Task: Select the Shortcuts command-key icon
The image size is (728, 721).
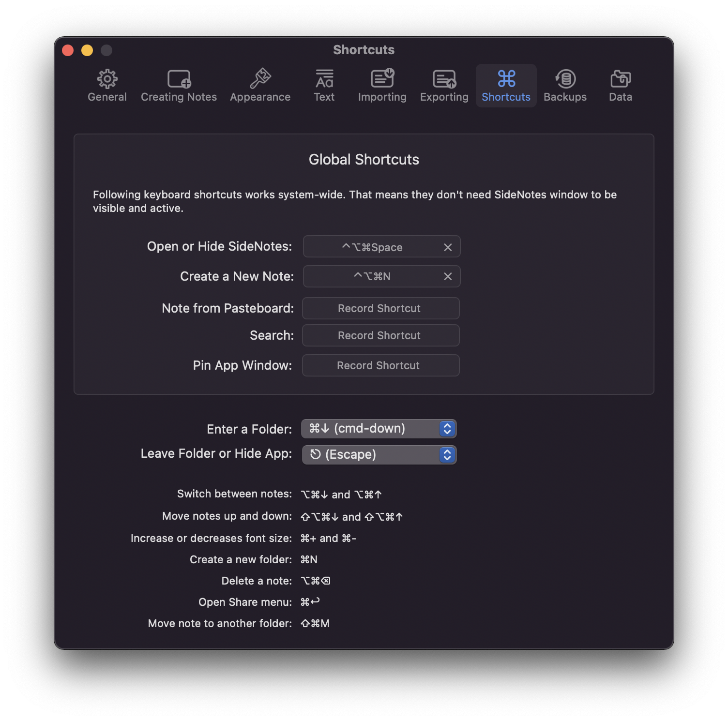Action: (506, 78)
